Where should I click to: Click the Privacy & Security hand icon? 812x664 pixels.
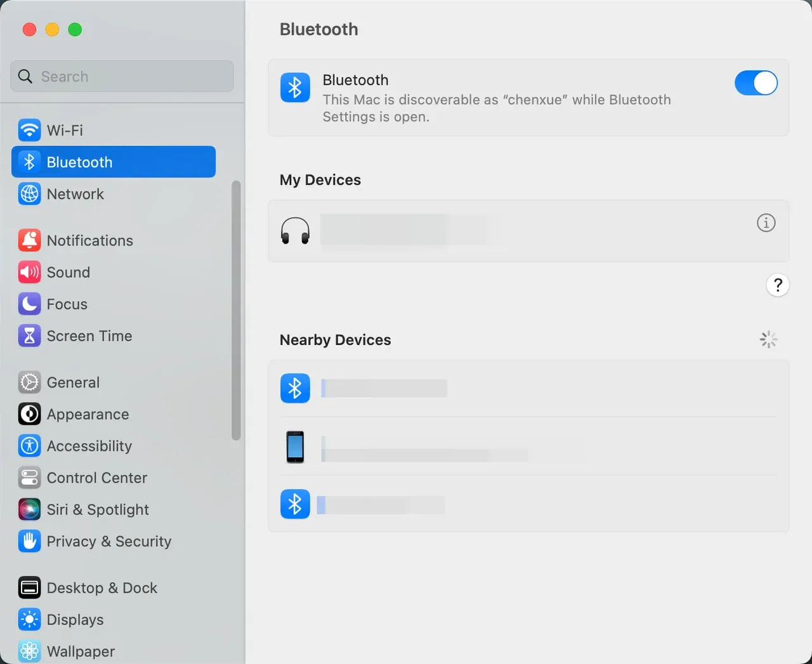[x=29, y=541]
